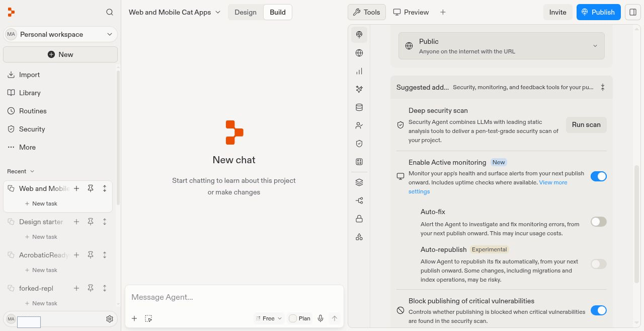
Task: Click the sparkles icon in the tool rail
Action: point(359,89)
